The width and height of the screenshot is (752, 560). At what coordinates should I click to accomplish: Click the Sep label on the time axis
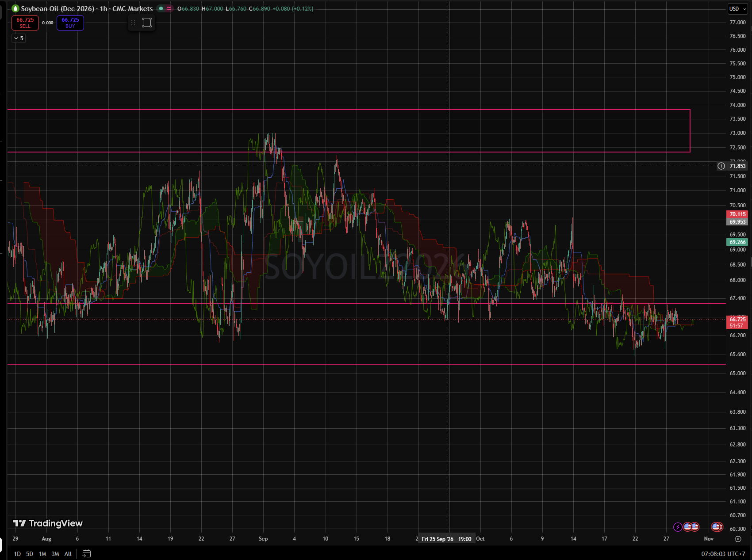click(263, 539)
